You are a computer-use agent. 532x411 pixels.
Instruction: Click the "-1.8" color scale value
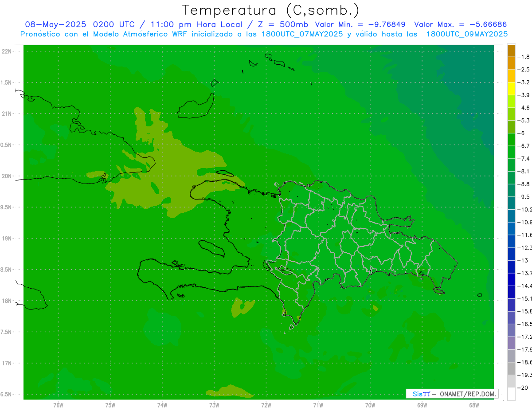click(x=524, y=57)
